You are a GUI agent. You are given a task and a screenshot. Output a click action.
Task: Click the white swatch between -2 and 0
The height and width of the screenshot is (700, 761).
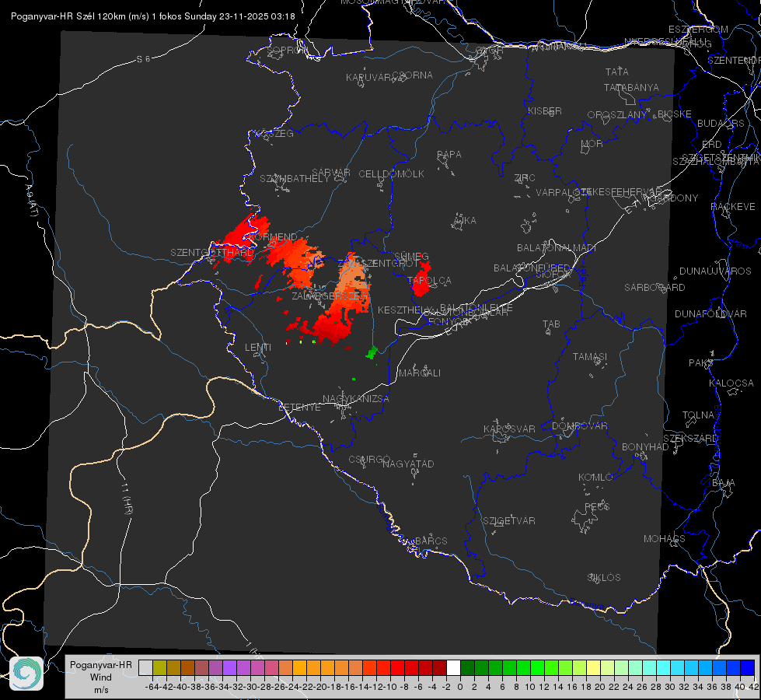coord(453,667)
